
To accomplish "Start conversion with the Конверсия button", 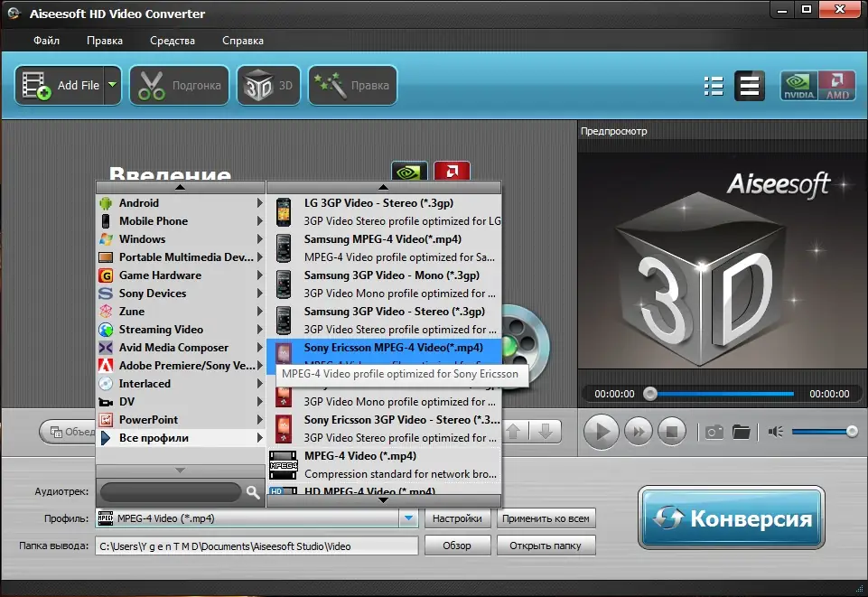I will [x=732, y=518].
